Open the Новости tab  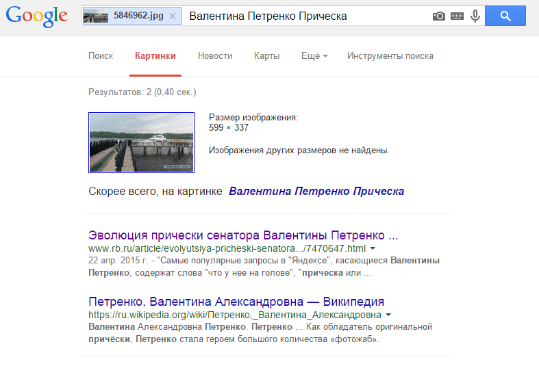215,56
